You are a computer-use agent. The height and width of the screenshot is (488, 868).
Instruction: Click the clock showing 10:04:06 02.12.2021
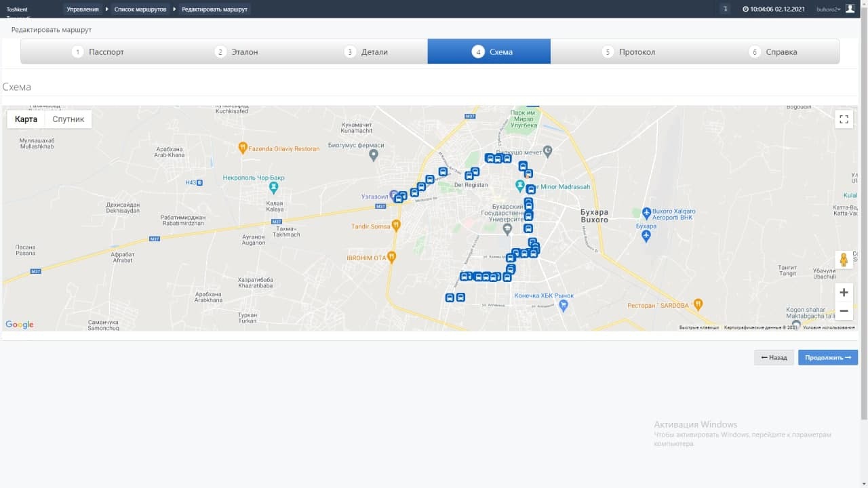[774, 9]
